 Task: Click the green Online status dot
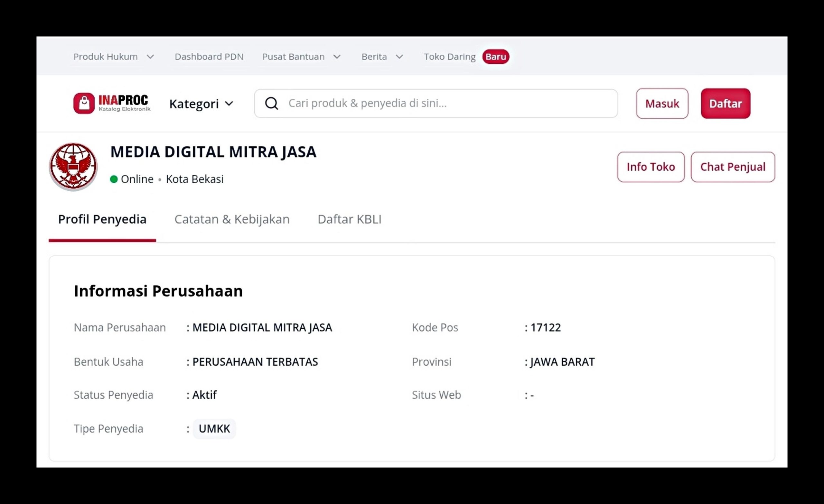pyautogui.click(x=114, y=179)
